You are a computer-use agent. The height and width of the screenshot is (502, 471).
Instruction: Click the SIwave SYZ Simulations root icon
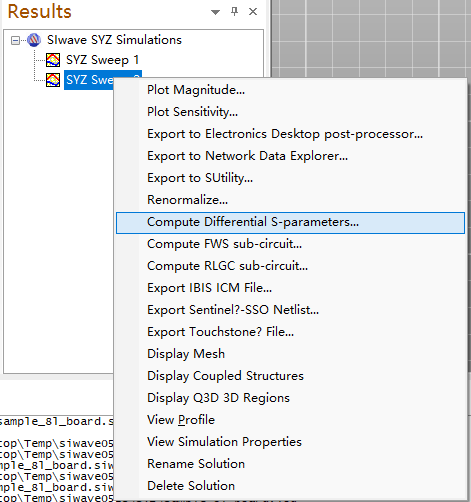(x=34, y=40)
